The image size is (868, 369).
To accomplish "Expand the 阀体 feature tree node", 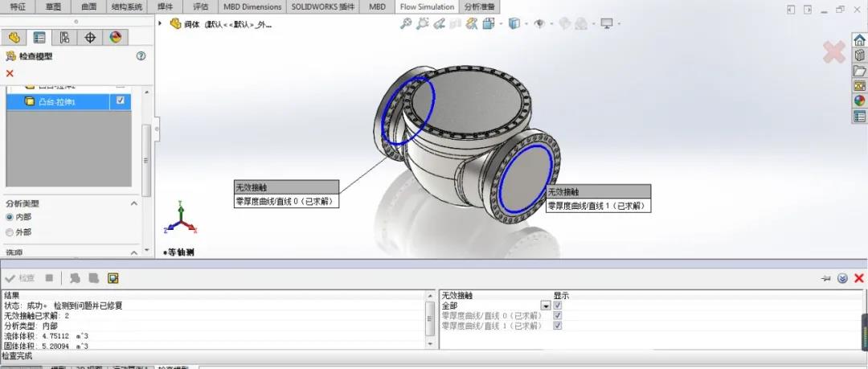I will [161, 23].
